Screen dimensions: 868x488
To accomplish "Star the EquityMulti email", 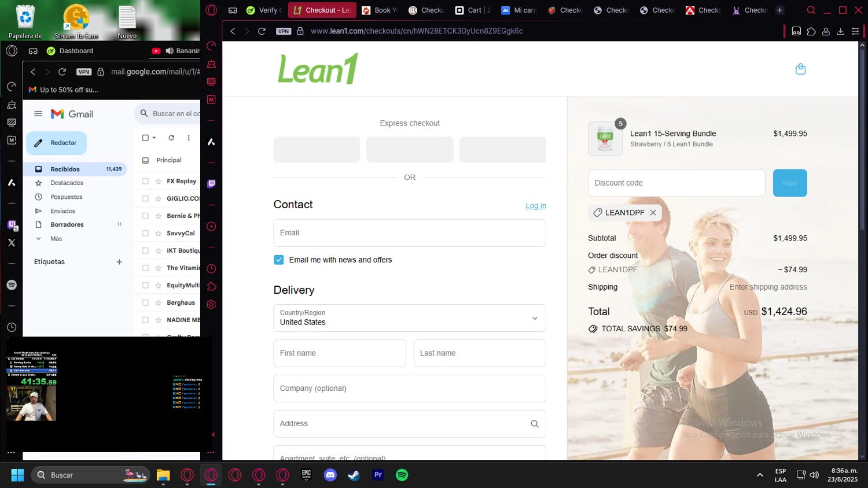I will (x=158, y=285).
